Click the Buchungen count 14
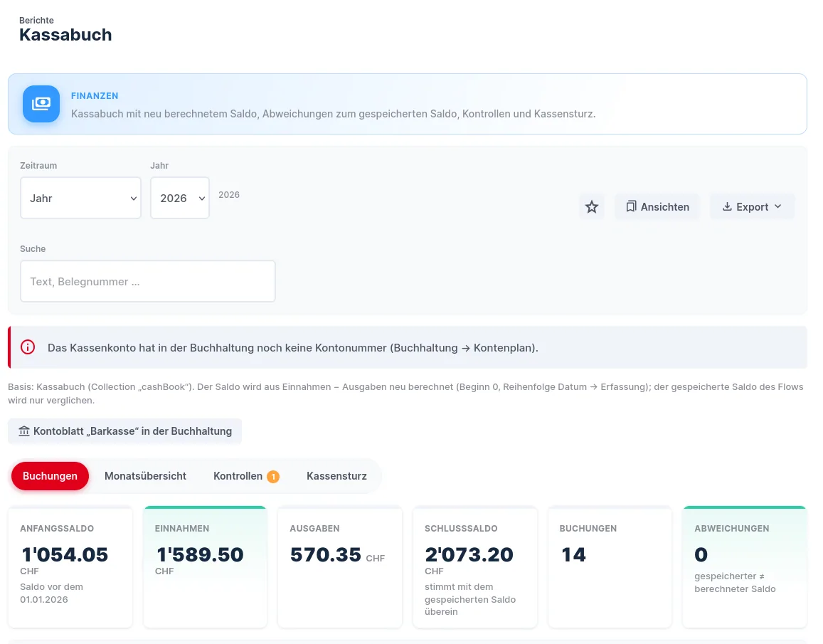This screenshot has height=644, width=823. coord(573,555)
